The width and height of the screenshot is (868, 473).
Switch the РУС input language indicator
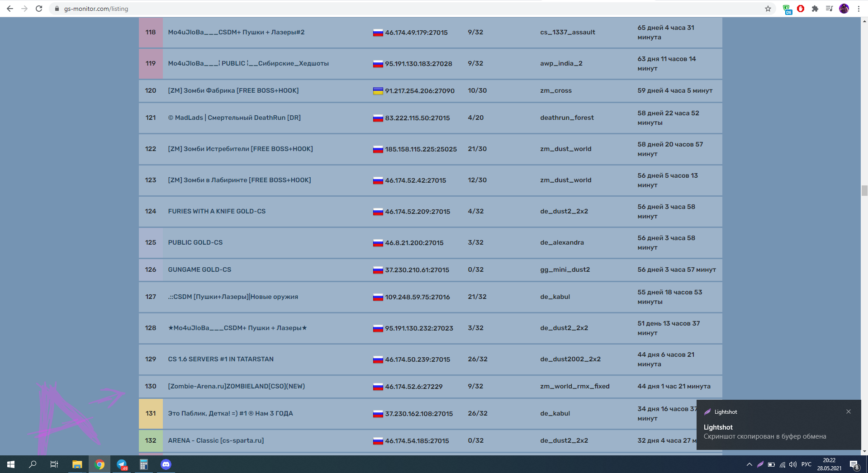(806, 464)
